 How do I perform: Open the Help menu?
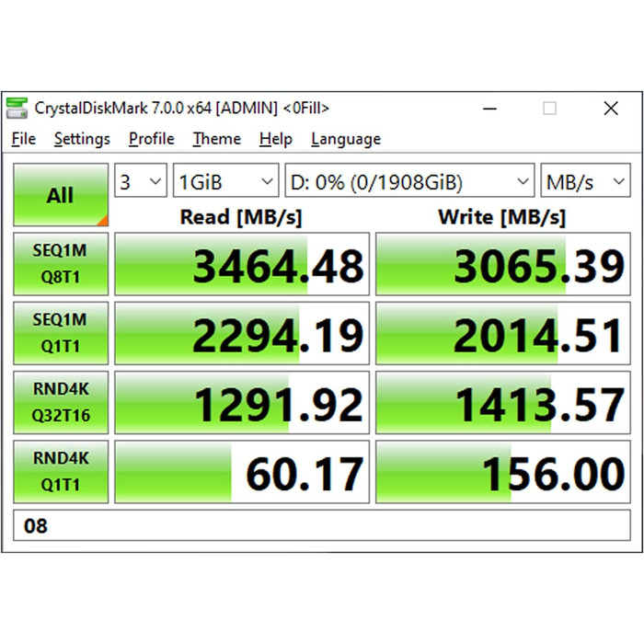[276, 139]
